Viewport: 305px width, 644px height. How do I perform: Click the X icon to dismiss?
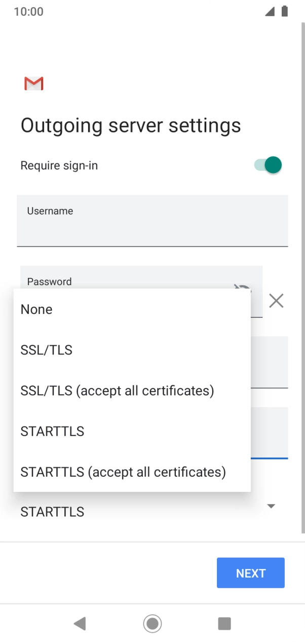coord(276,301)
